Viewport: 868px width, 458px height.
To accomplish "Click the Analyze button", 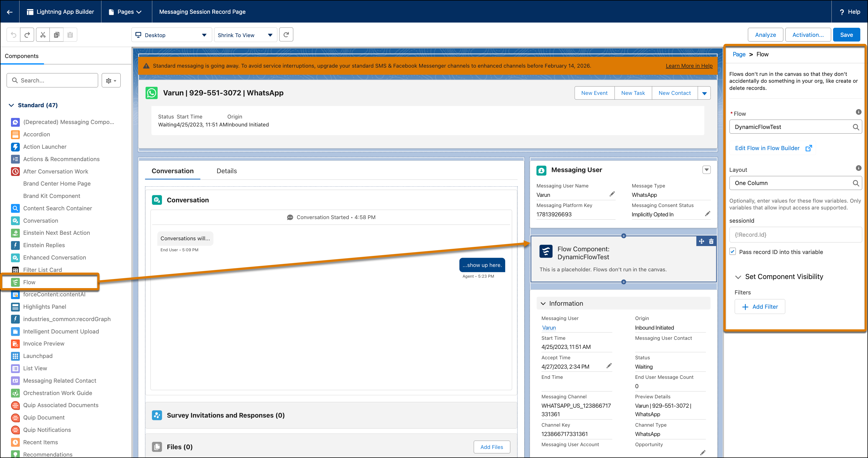I will (x=765, y=35).
